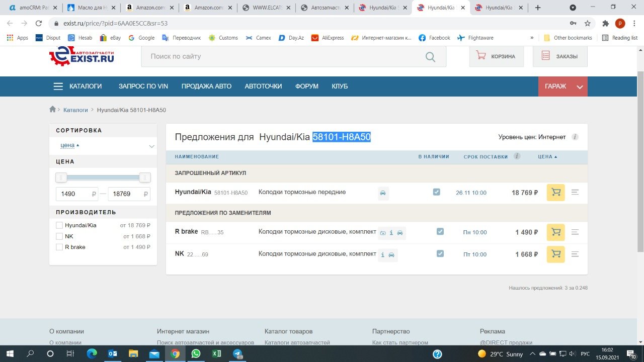Viewport: 644px width, 362px height.
Task: Open Chrome extensions puzzle icon
Action: click(605, 23)
